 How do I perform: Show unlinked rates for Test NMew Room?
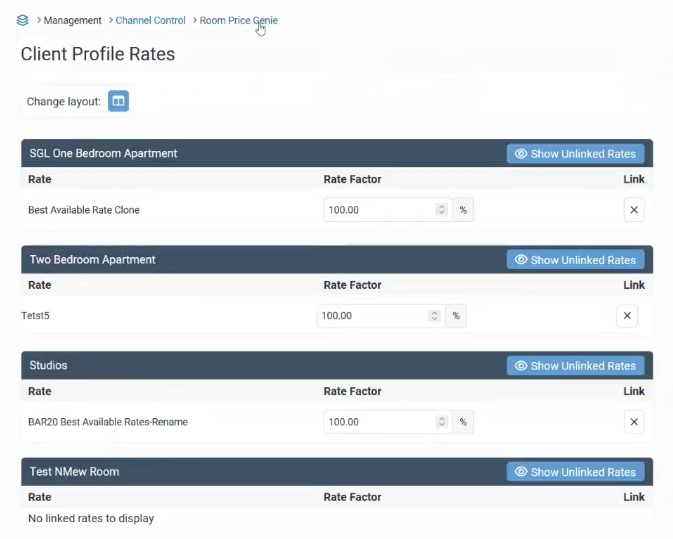point(575,472)
